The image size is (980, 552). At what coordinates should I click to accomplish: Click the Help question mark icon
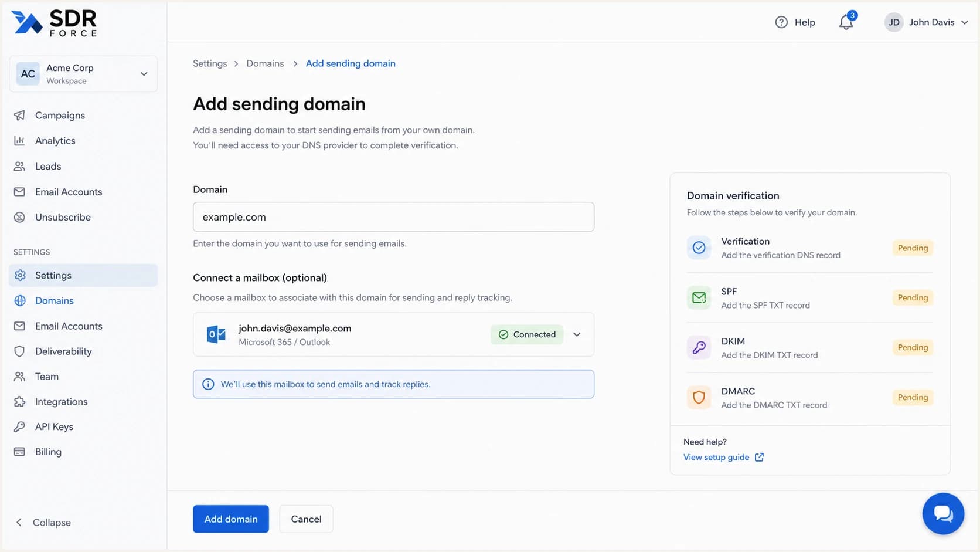[x=781, y=22]
